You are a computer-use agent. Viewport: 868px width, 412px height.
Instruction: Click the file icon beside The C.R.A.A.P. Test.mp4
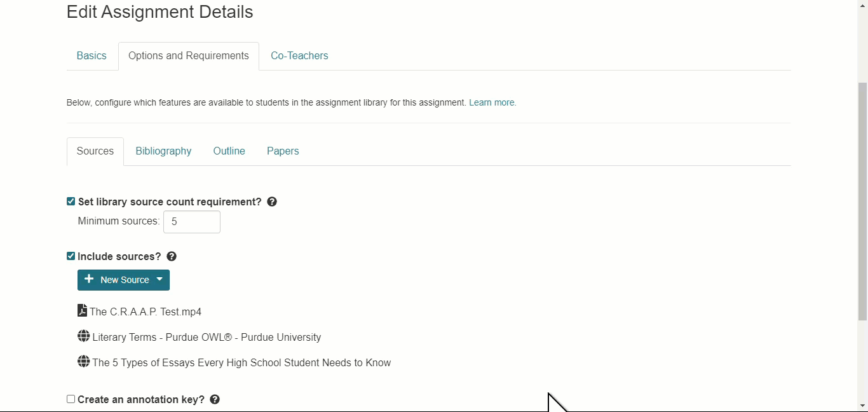[x=82, y=310]
